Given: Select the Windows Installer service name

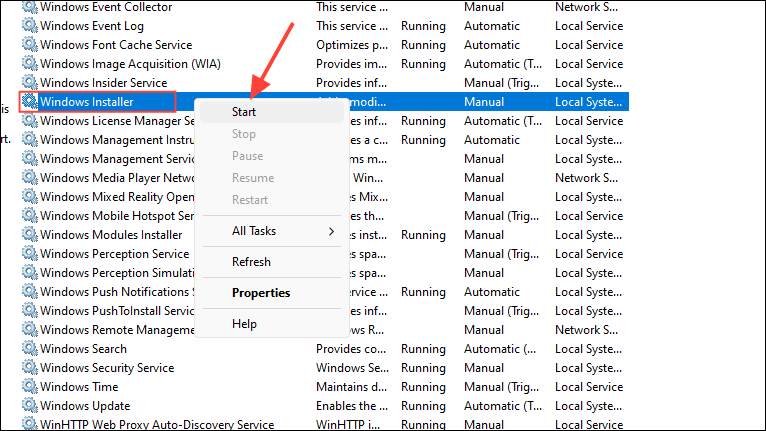Looking at the screenshot, I should tap(86, 102).
